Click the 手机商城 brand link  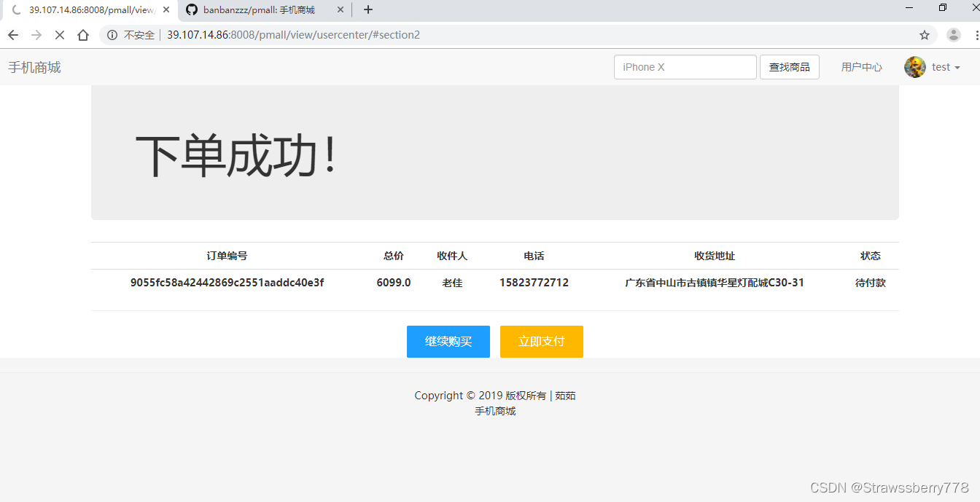tap(34, 67)
